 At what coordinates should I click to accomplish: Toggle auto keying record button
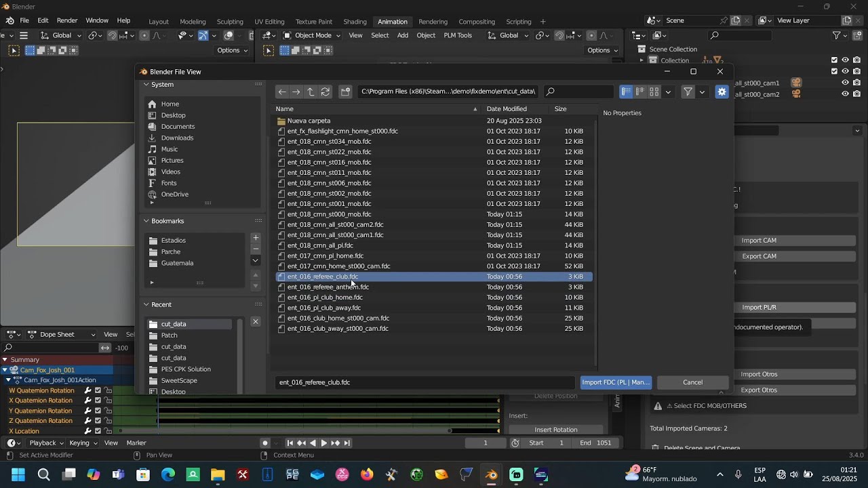pos(265,443)
